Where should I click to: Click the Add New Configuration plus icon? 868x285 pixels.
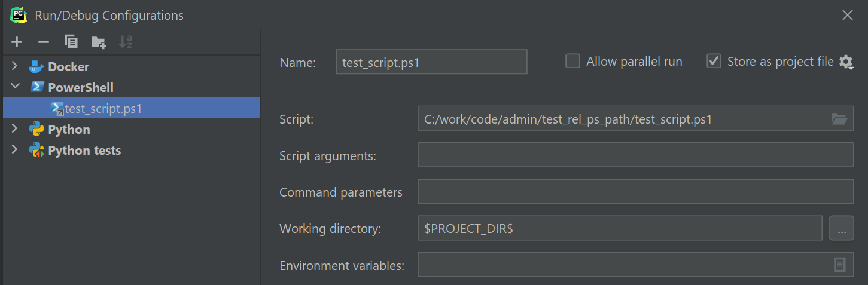(x=17, y=42)
